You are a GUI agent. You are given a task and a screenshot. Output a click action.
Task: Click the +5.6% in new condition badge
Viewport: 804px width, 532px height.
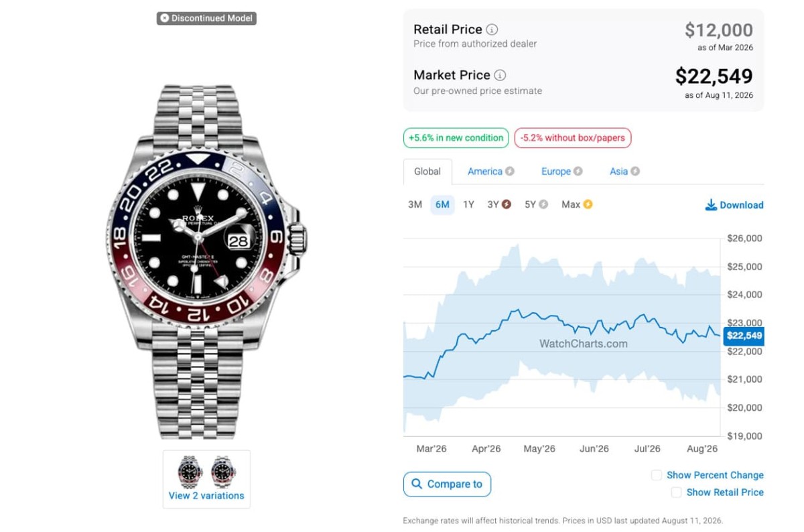[x=456, y=138]
